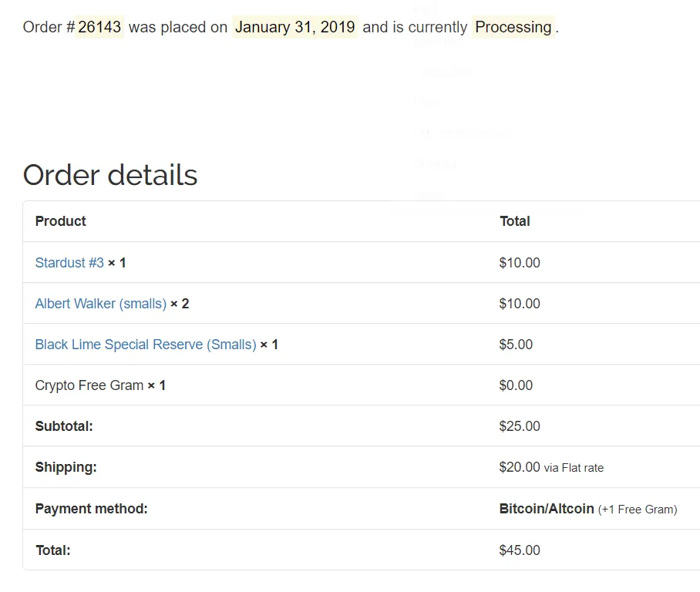Click the highlighted order number 26143
The image size is (700, 592).
pos(99,27)
